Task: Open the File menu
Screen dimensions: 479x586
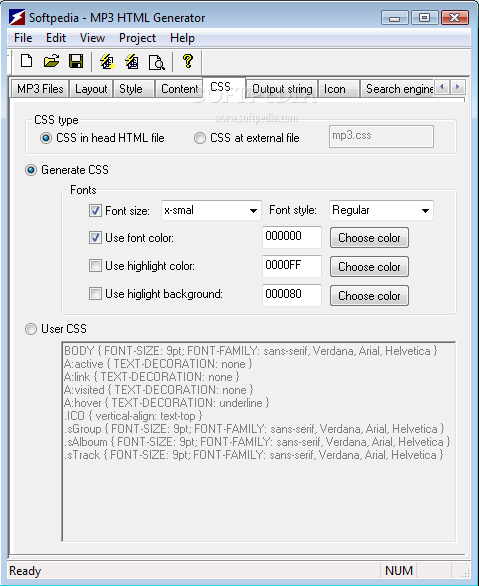Action: click(x=23, y=38)
